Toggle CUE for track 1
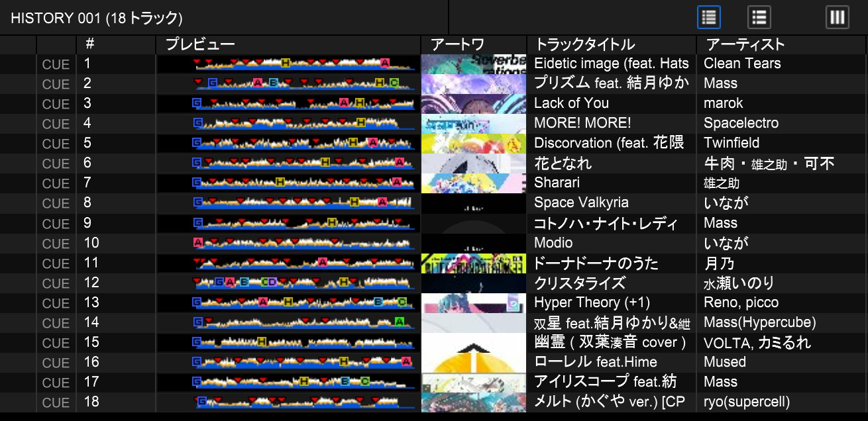The height and width of the screenshot is (421, 868). point(56,64)
